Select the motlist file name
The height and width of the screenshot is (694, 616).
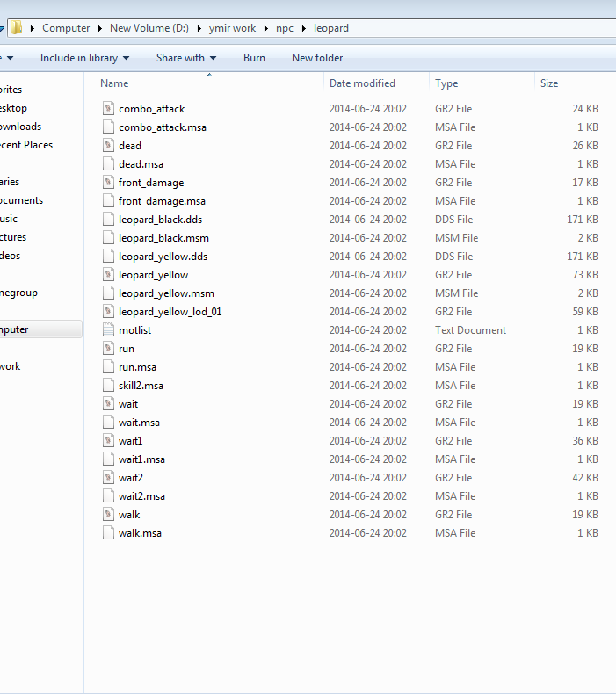[134, 330]
